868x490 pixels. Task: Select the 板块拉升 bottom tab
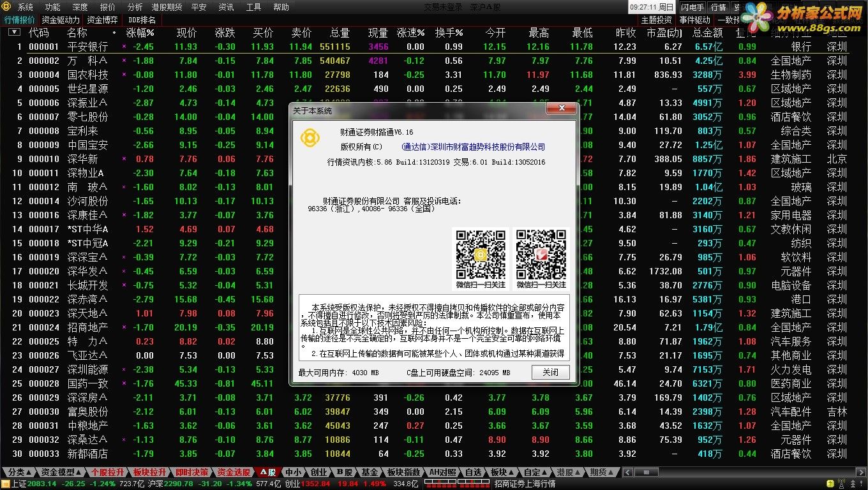pos(149,472)
